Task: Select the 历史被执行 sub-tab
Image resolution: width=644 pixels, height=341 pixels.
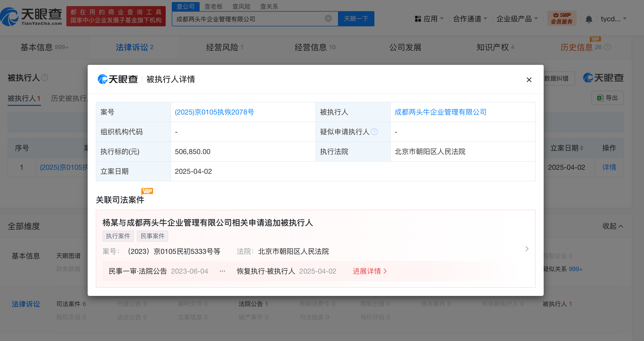Action: pos(69,98)
